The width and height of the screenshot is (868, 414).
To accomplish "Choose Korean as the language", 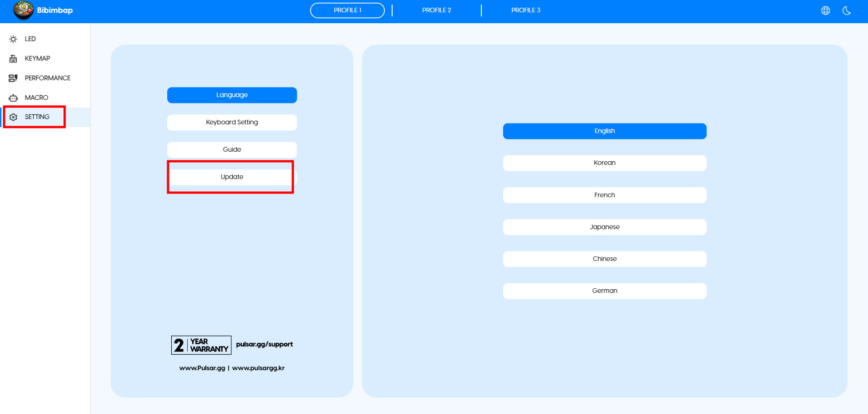I will tap(604, 163).
